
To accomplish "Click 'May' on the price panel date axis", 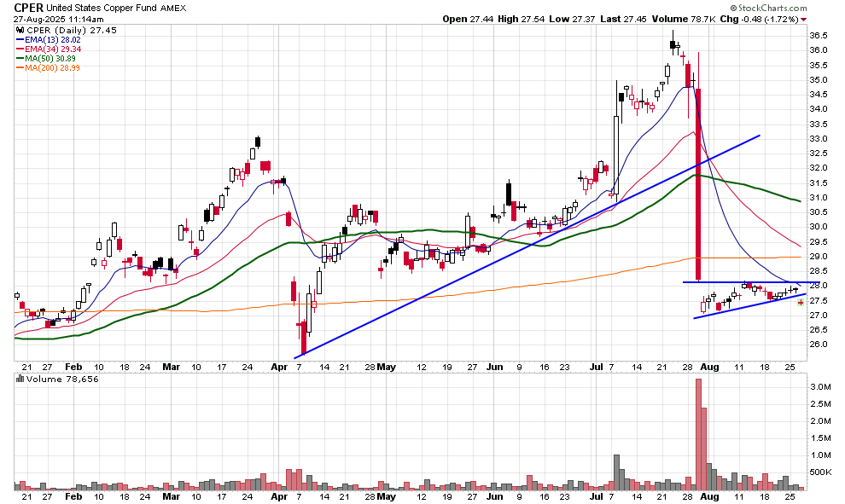I will coord(386,368).
